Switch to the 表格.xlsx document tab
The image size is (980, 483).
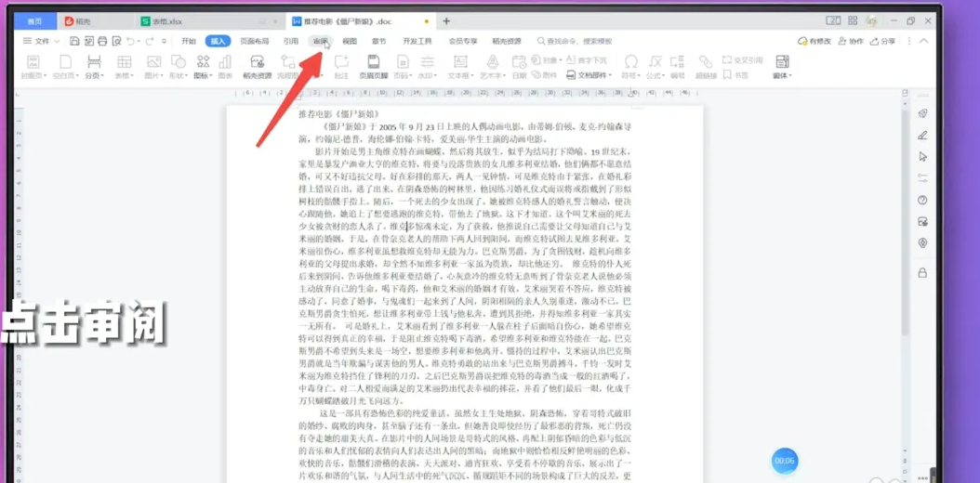click(209, 21)
